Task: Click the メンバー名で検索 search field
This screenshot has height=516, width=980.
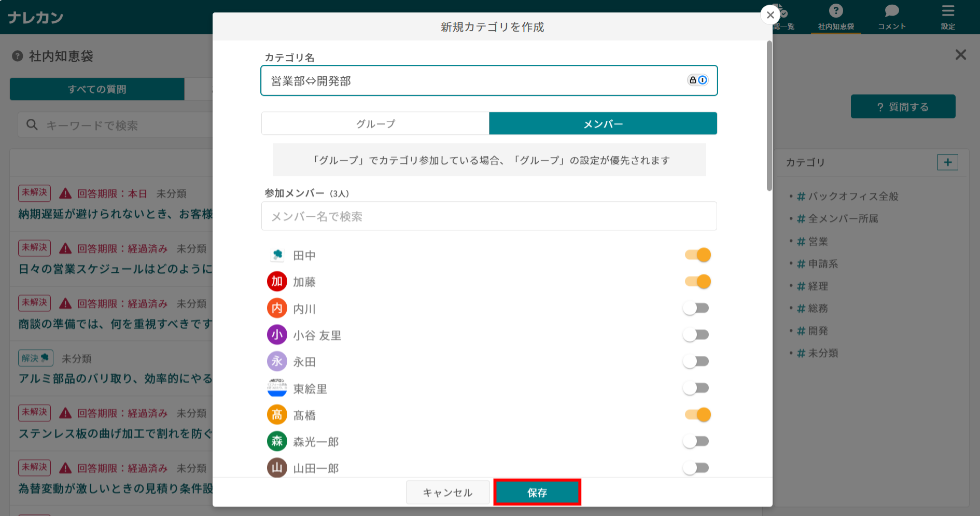Action: click(489, 216)
